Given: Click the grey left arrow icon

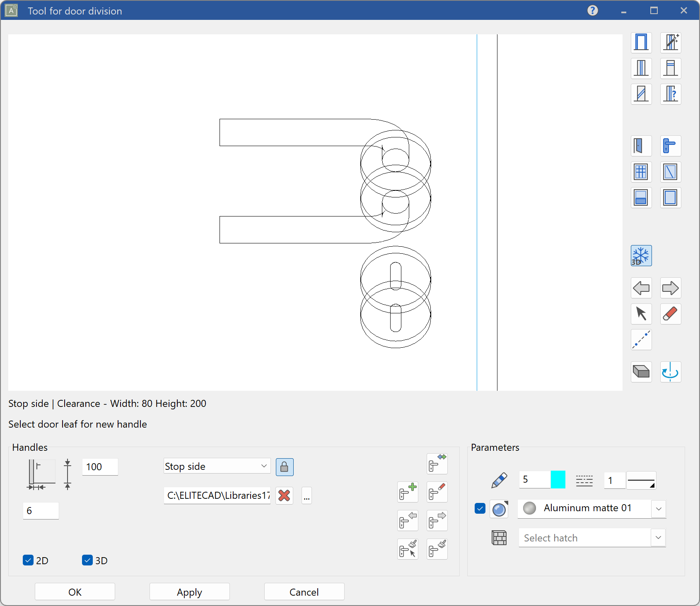Looking at the screenshot, I should point(641,288).
